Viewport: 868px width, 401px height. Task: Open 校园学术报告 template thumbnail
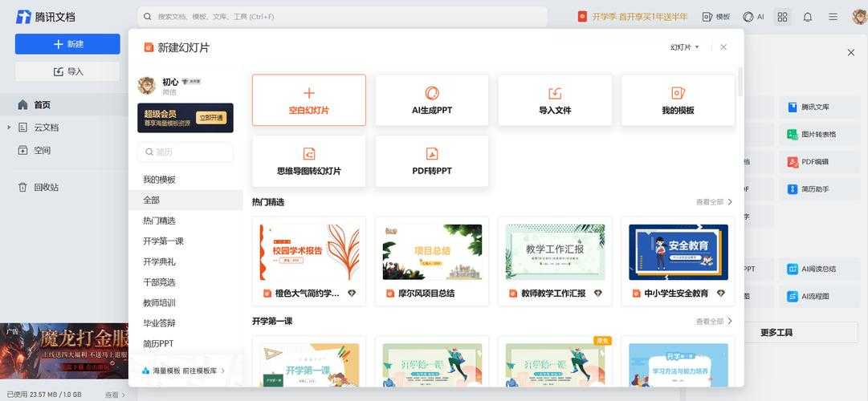[x=309, y=252]
